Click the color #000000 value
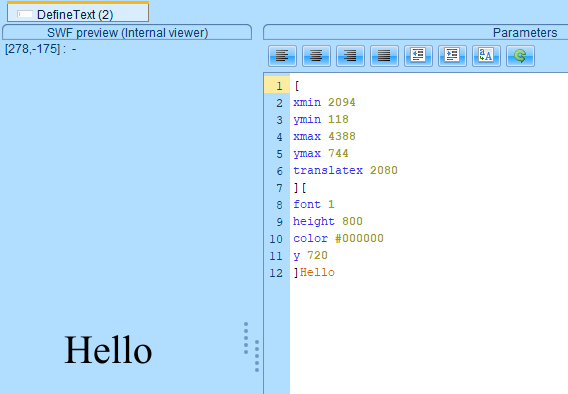Viewport: 568px width, 394px height. click(x=359, y=238)
